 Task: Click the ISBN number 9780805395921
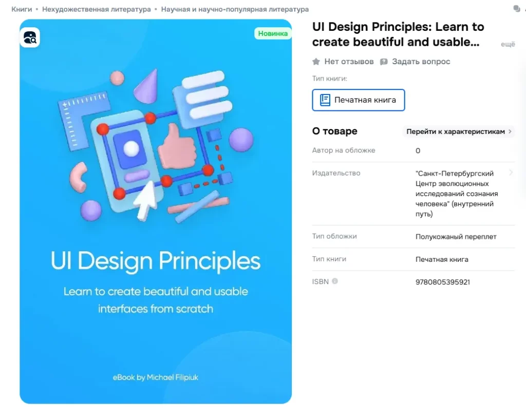pos(442,282)
